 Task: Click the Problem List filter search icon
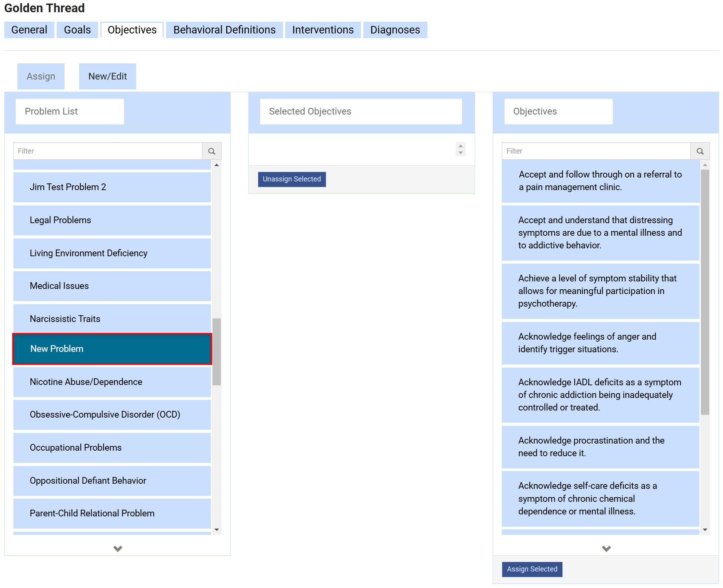pos(212,151)
